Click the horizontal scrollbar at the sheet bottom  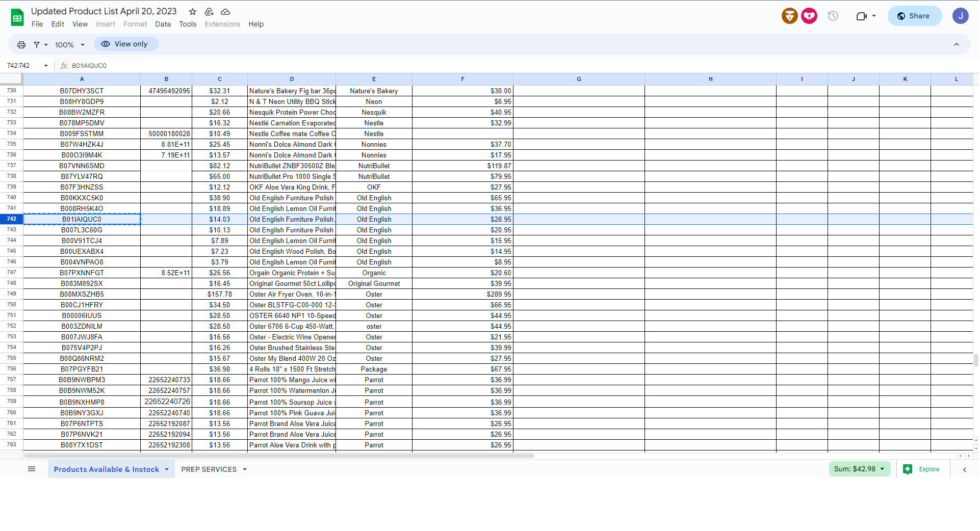(x=279, y=456)
